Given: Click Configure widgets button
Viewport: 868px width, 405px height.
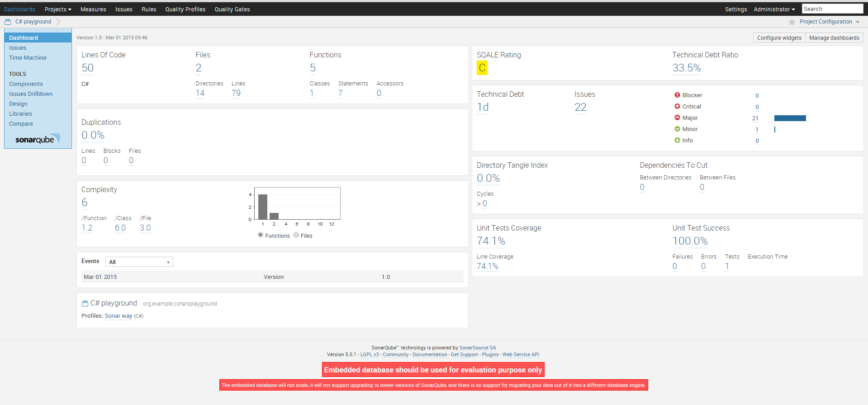Looking at the screenshot, I should pos(779,38).
